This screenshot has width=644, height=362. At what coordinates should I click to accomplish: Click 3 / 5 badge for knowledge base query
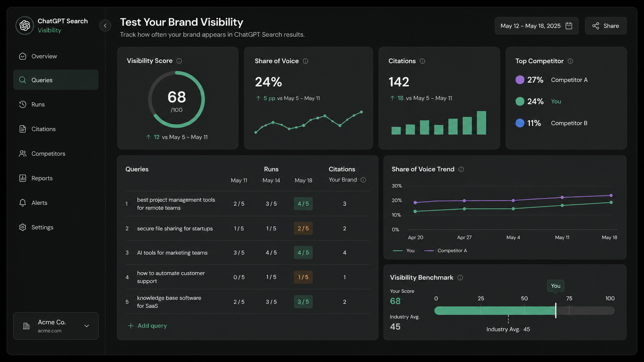click(x=303, y=302)
